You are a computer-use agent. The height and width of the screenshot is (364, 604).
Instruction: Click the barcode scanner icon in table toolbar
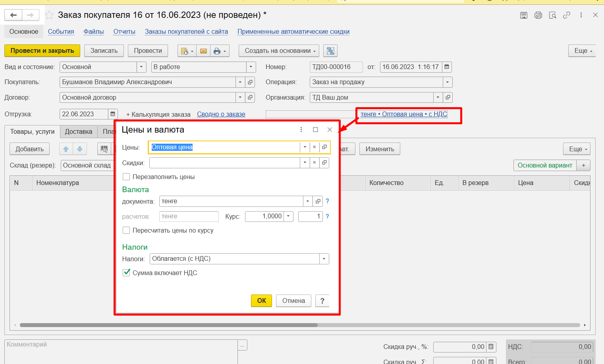point(104,149)
